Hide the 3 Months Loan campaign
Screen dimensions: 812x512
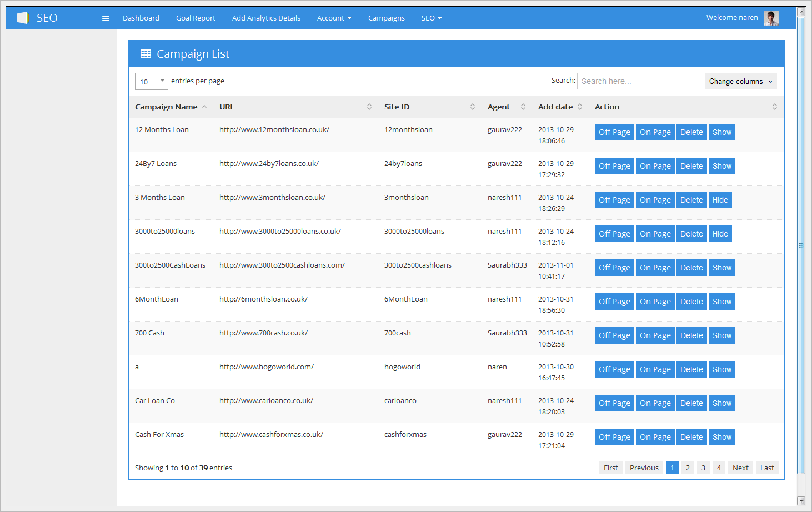[x=720, y=200]
